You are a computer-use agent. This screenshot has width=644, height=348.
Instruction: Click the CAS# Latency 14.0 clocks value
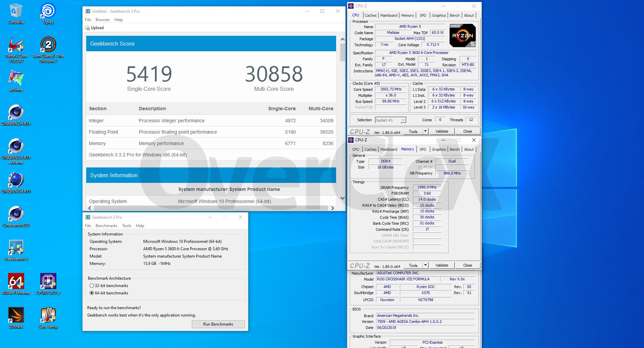tap(427, 199)
